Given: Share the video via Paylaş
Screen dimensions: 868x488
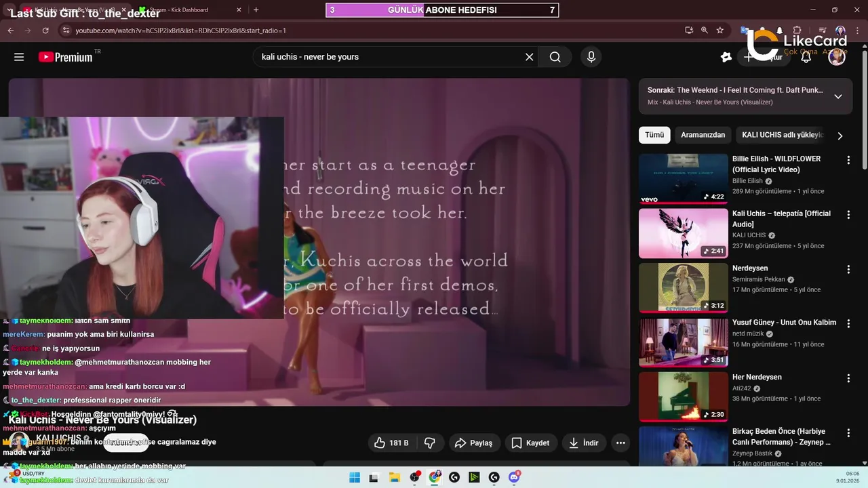Looking at the screenshot, I should pyautogui.click(x=474, y=443).
